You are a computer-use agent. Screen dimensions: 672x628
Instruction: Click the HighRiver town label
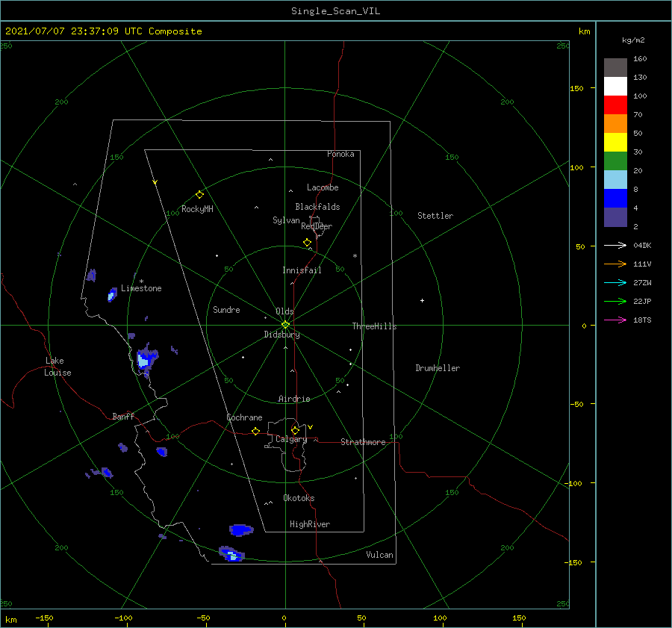tap(310, 524)
